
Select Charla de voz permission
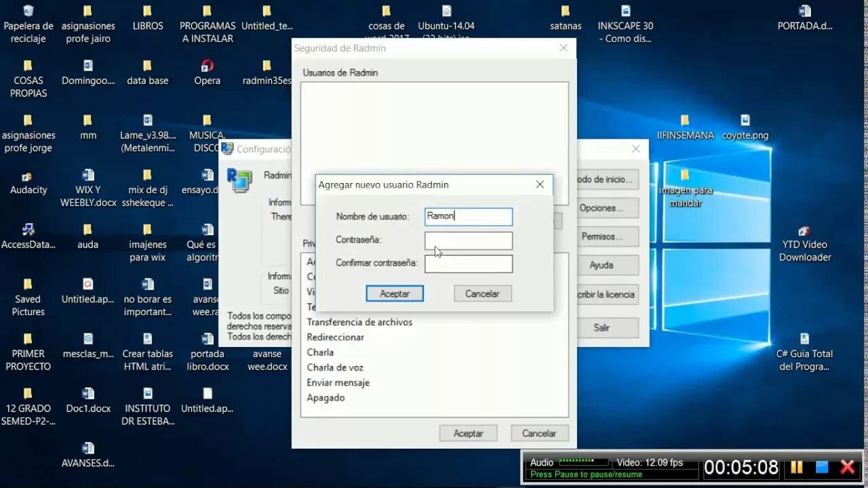point(335,367)
